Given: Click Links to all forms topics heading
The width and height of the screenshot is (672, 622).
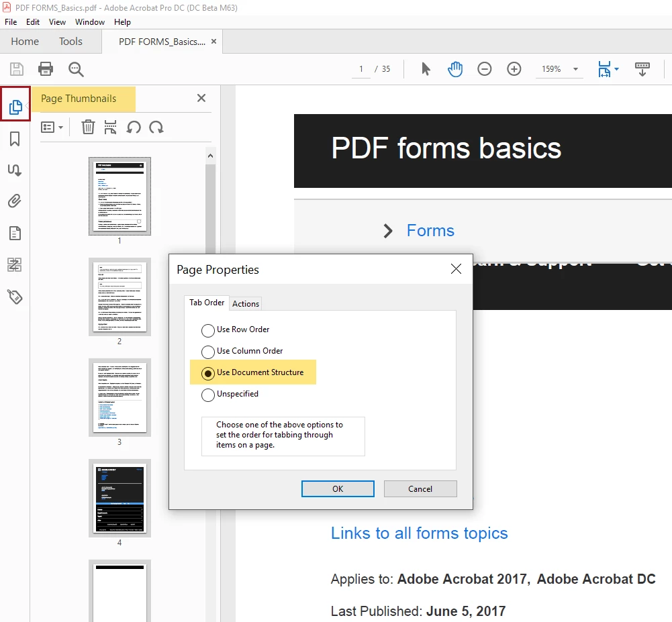Looking at the screenshot, I should [419, 533].
